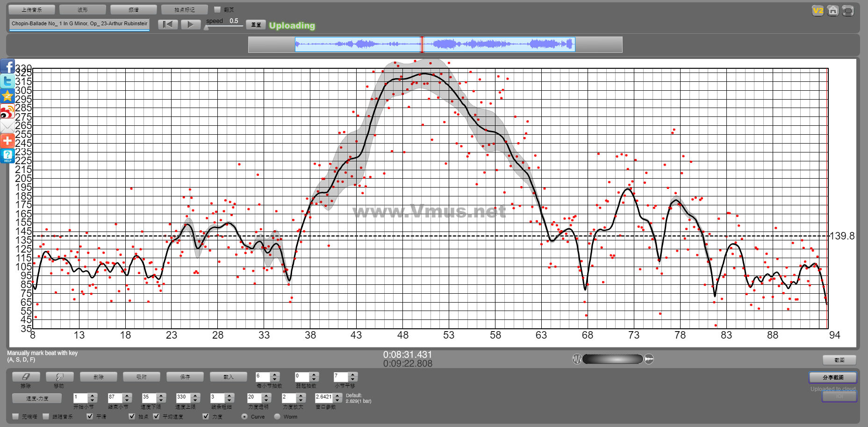Open the Weibo share icon
Screen dimensions: 868x427
7,111
